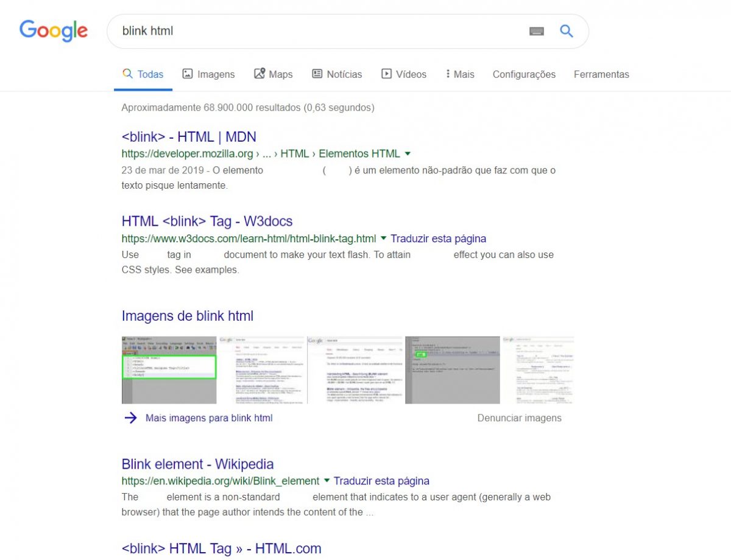Open 'HTML <blink> Tag - W3docs' result

(207, 221)
